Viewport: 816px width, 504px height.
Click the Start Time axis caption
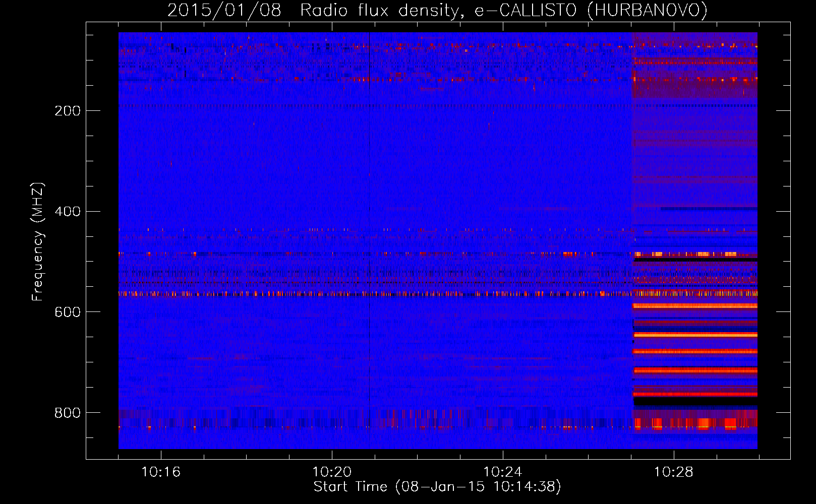[437, 487]
